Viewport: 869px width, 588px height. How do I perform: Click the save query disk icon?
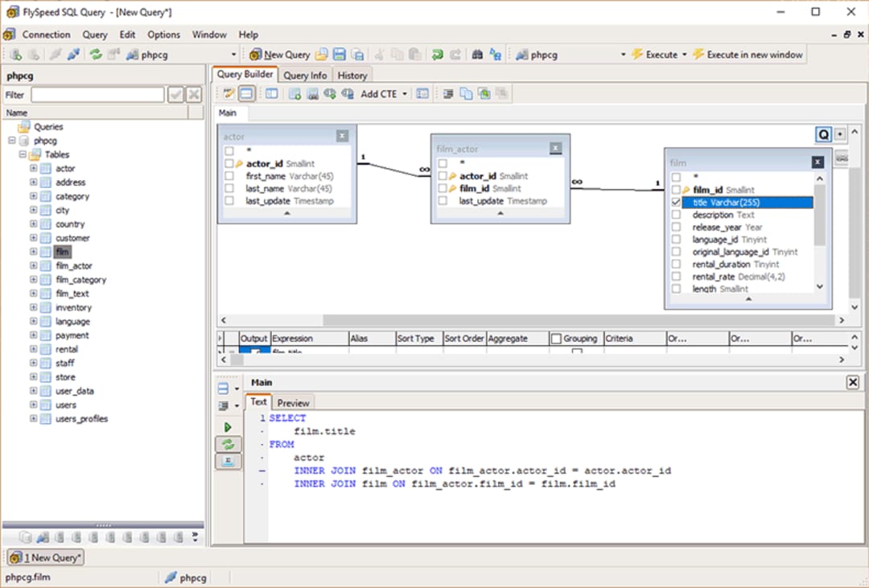point(339,55)
